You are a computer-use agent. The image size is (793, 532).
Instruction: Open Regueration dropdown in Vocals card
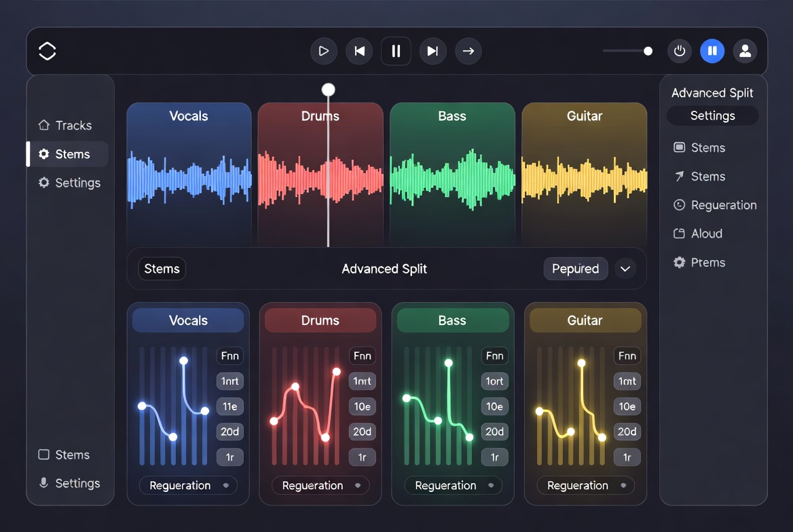188,485
